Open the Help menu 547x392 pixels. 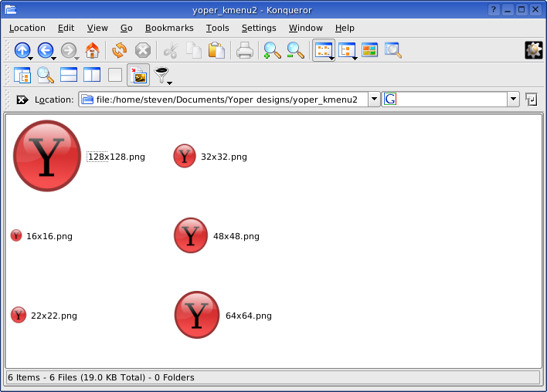pyautogui.click(x=345, y=28)
